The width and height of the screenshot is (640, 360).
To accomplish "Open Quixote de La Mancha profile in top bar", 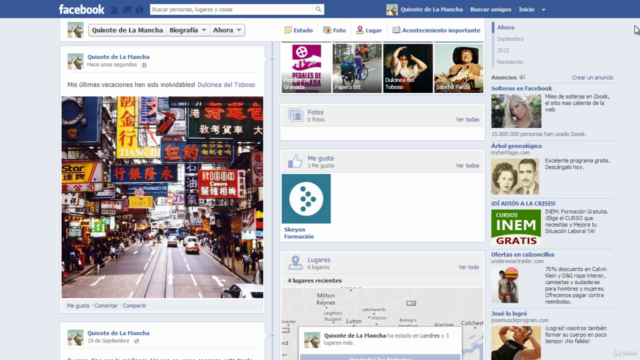I will click(x=424, y=9).
